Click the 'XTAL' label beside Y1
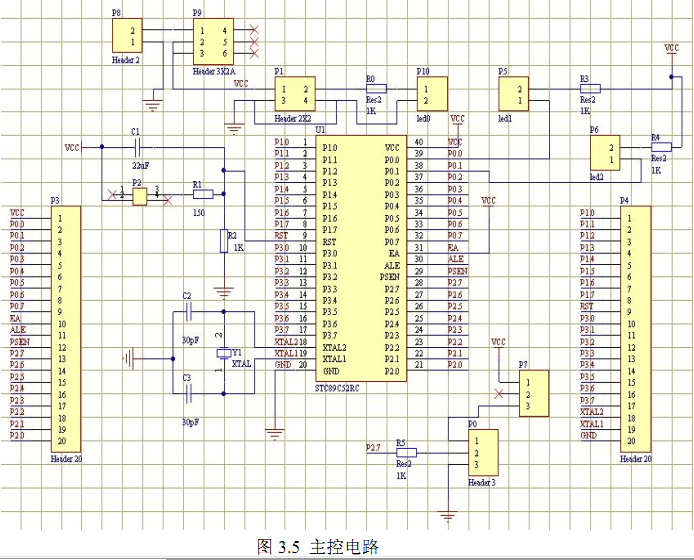The image size is (694, 560). click(x=242, y=364)
